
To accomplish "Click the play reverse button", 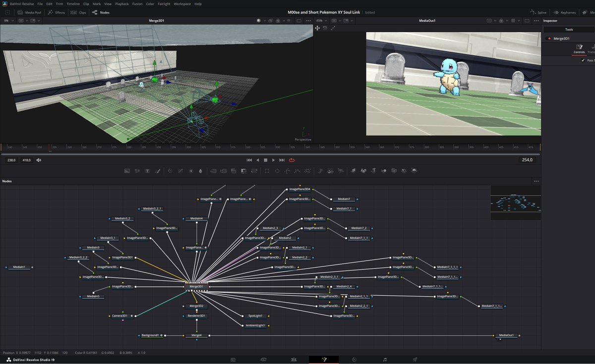I will click(257, 160).
